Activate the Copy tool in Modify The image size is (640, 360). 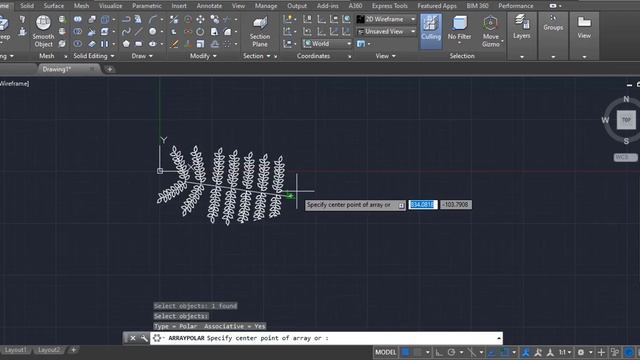[x=214, y=19]
